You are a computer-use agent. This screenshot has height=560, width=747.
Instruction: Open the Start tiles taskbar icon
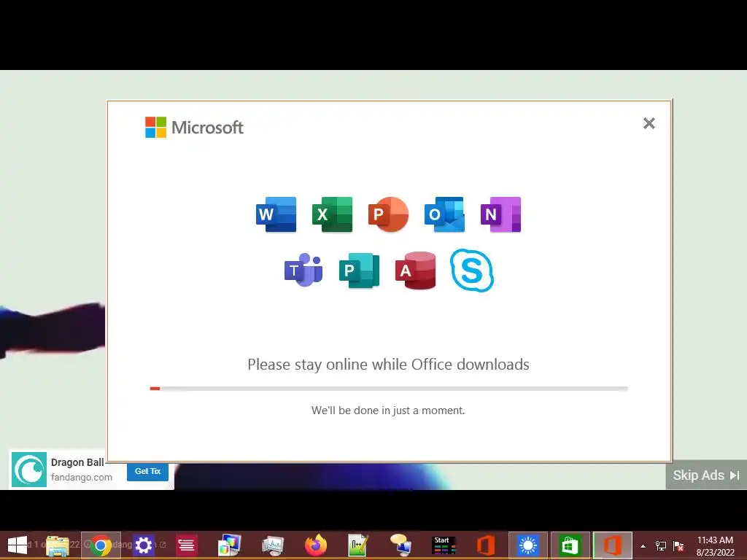coord(444,545)
